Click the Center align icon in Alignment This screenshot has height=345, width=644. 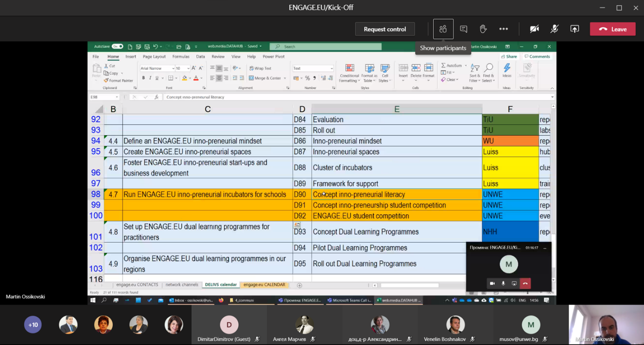[219, 78]
